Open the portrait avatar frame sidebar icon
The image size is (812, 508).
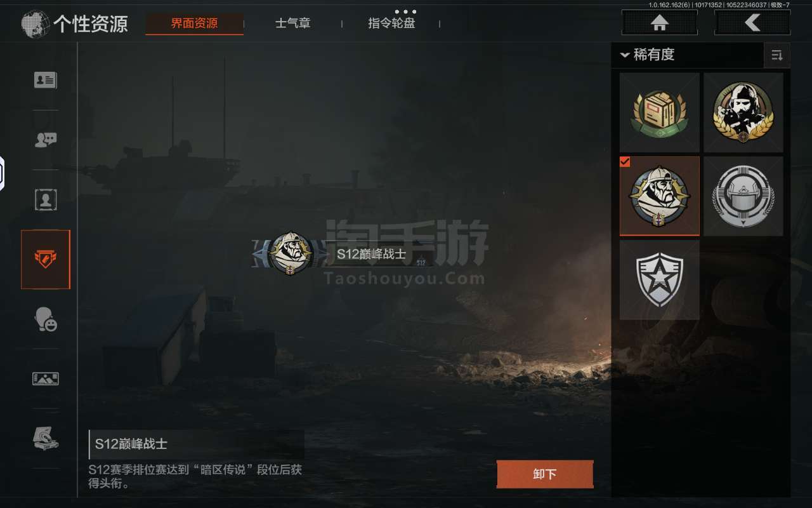[46, 200]
